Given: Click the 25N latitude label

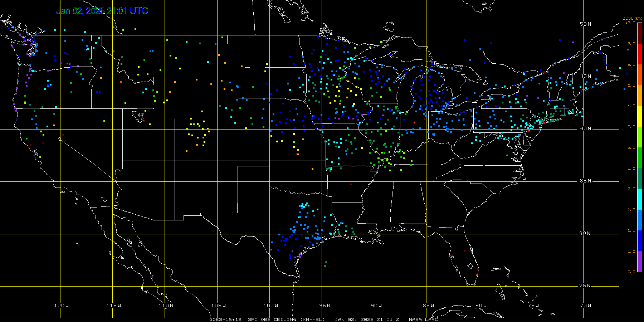Looking at the screenshot, I should point(586,286).
